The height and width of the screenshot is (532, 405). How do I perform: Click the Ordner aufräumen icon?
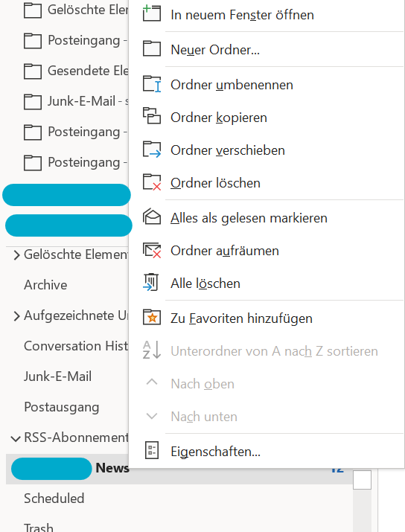(152, 251)
